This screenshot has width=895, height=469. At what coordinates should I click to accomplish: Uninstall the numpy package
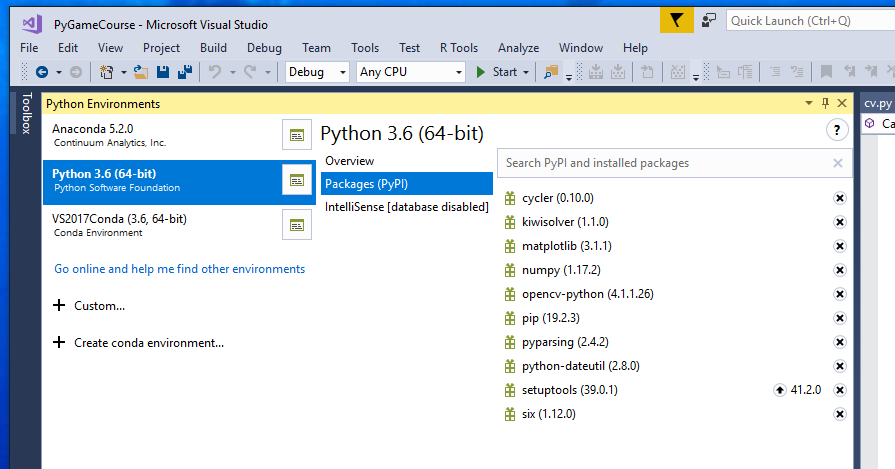[x=840, y=270]
